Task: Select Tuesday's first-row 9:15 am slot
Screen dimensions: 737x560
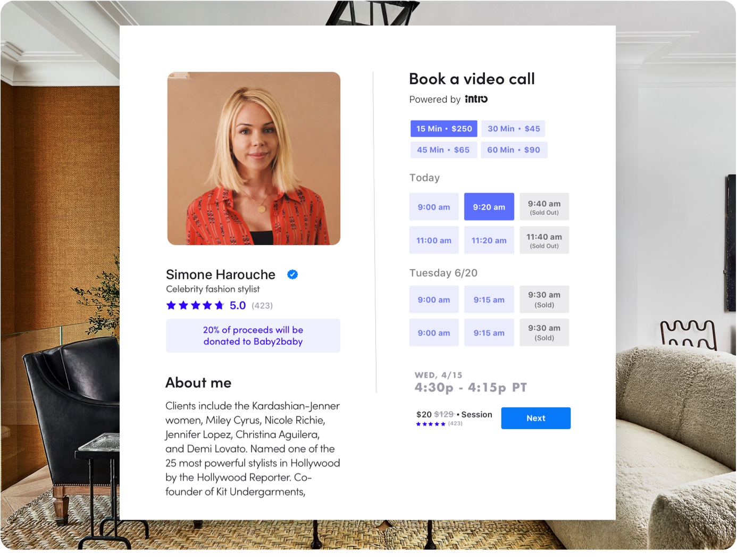Action: (489, 299)
